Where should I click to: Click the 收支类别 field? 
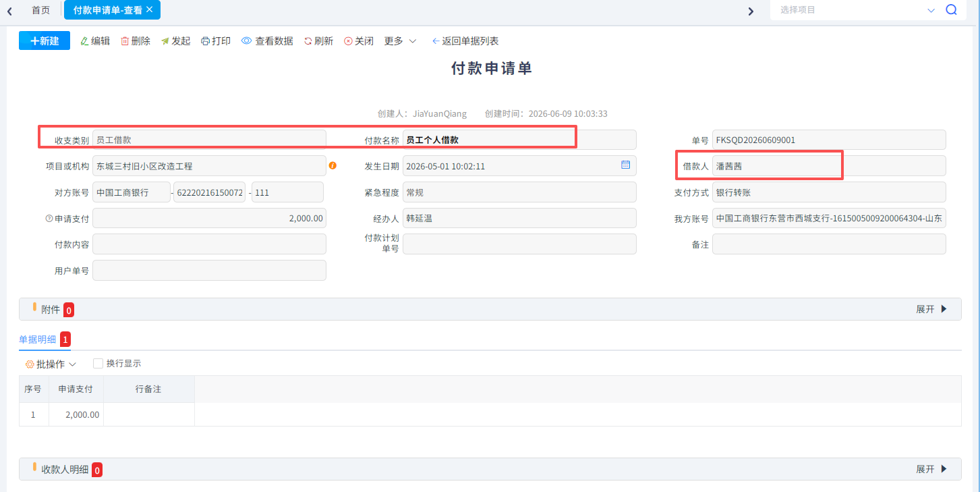click(209, 140)
